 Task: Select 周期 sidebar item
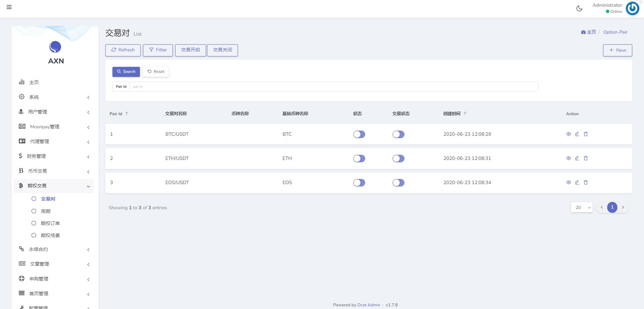point(45,211)
